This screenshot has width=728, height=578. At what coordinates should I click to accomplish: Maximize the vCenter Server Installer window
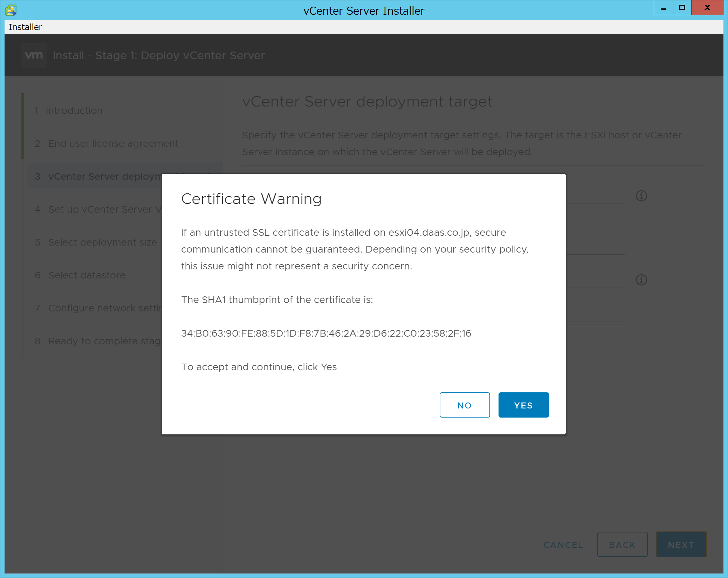[682, 8]
